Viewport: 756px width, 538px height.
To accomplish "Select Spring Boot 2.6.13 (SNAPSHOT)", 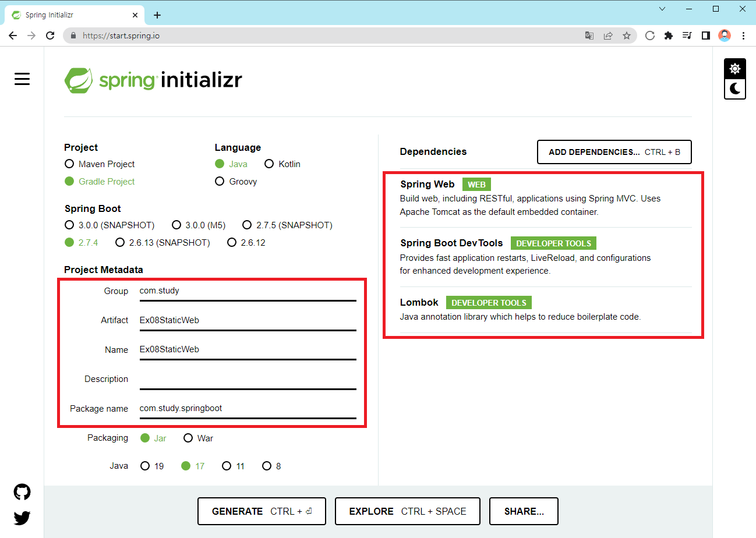I will click(x=162, y=242).
